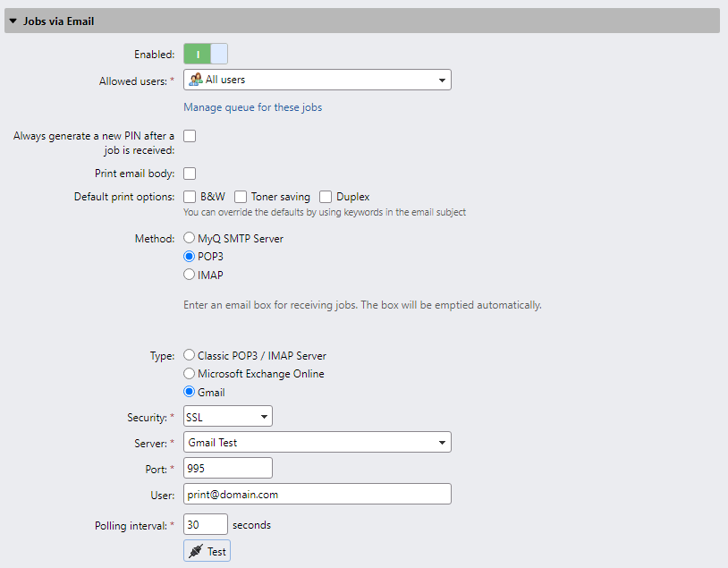This screenshot has width=728, height=568.
Task: Click the Polling interval input field
Action: coord(205,525)
